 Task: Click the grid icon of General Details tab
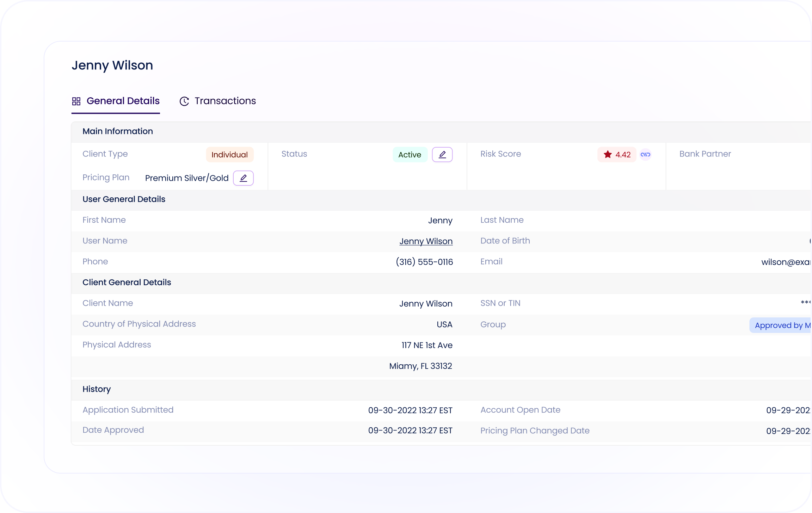coord(76,101)
